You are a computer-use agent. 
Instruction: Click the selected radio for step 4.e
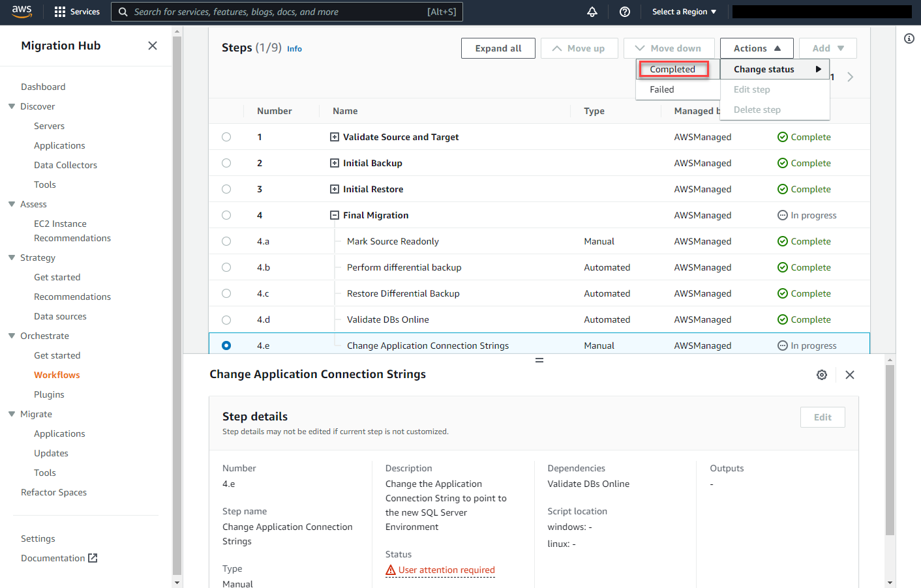pos(226,345)
